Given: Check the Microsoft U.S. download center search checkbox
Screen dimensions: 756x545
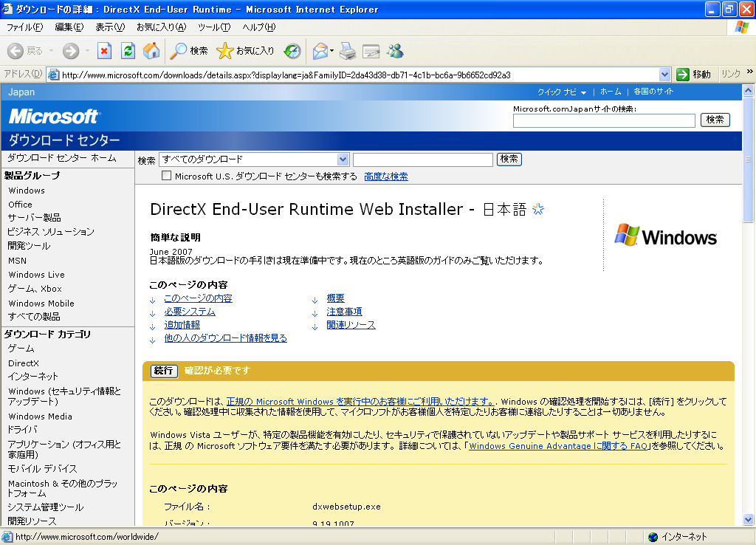Looking at the screenshot, I should pos(166,176).
